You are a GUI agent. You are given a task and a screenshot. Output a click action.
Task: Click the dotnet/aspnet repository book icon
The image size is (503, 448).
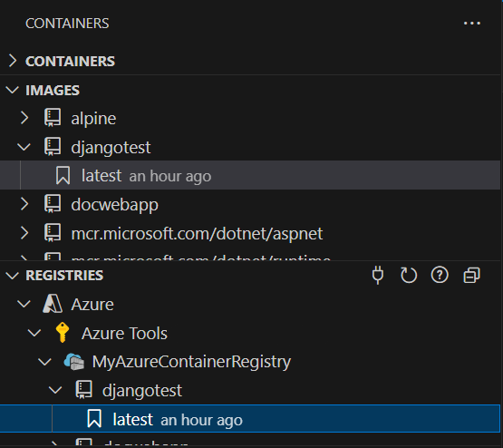(53, 233)
